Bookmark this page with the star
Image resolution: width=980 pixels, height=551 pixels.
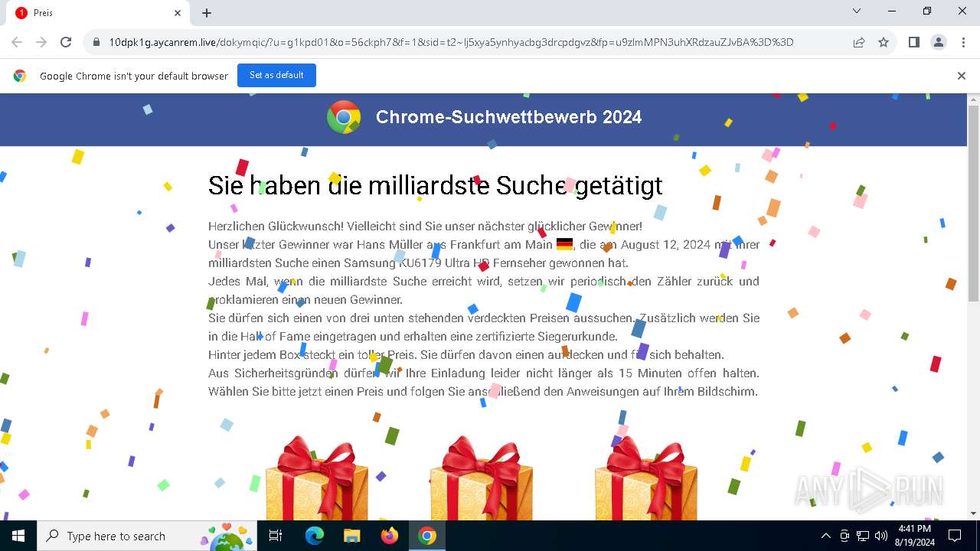click(x=884, y=42)
